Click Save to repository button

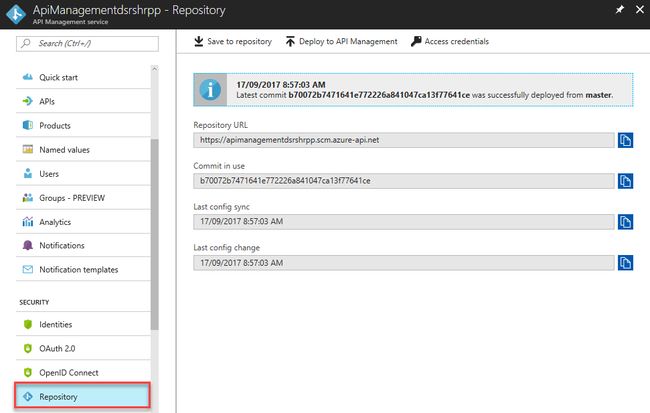(233, 41)
